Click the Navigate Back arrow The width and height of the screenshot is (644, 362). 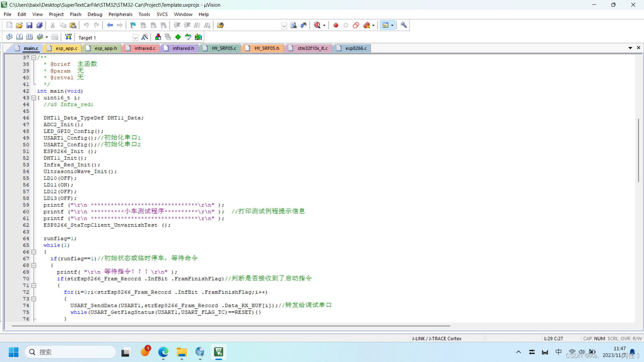pos(110,25)
